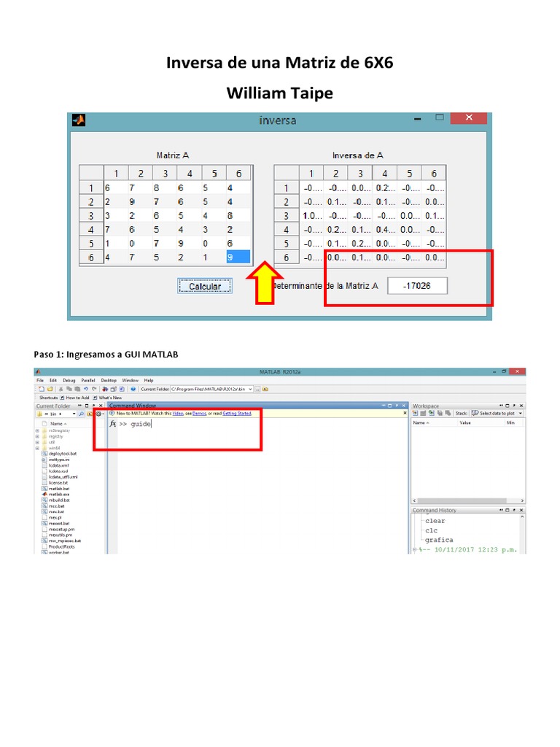The image size is (560, 747).
Task: Click in the Command Window after 'guide'
Action: (153, 424)
